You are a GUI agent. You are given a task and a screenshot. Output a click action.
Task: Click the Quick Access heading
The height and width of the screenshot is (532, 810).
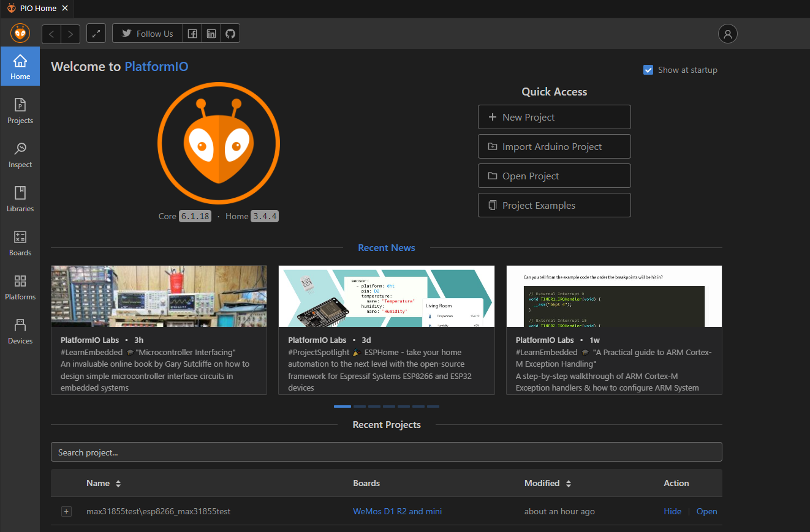pyautogui.click(x=554, y=92)
